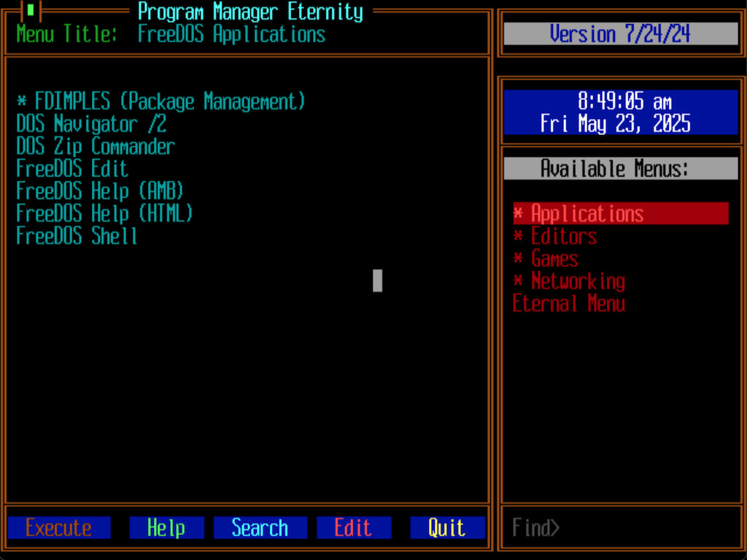Image resolution: width=747 pixels, height=560 pixels.
Task: Switch to the Games menu
Action: (554, 259)
